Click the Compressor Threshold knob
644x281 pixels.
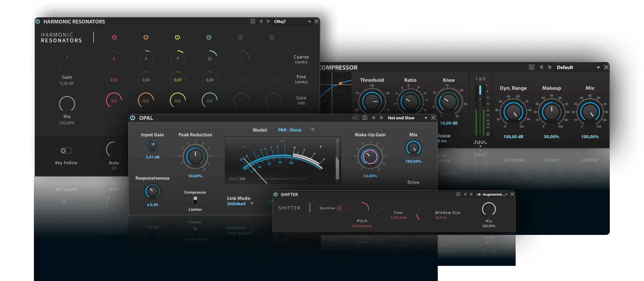[372, 101]
